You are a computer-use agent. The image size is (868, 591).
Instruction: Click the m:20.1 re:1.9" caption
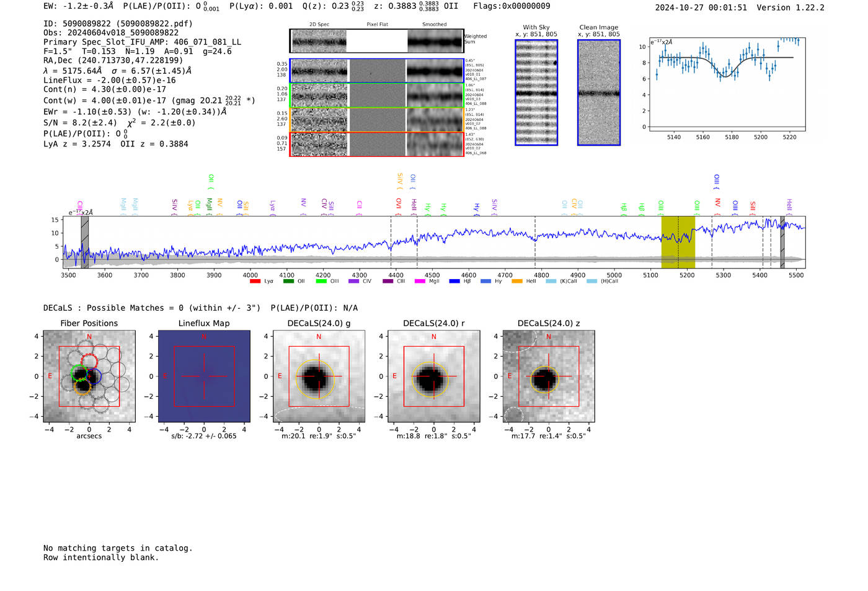[x=319, y=436]
